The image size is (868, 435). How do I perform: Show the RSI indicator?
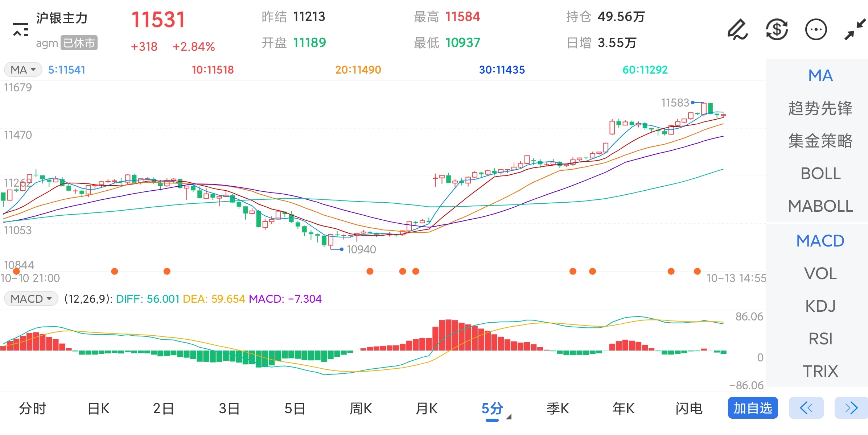point(820,338)
